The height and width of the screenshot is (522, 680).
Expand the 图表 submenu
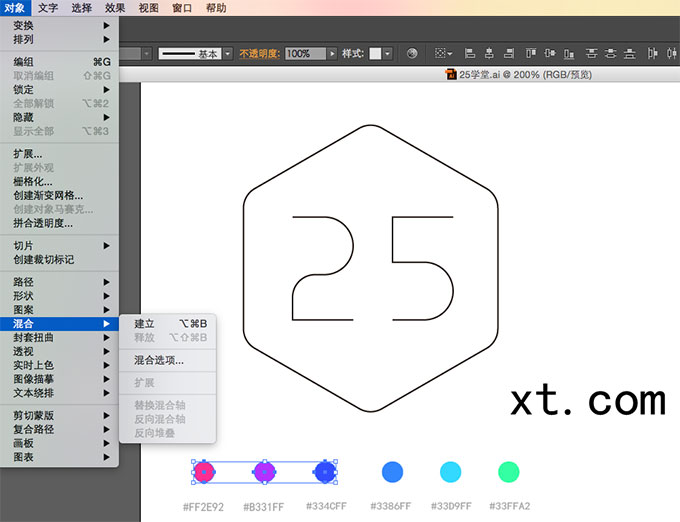pos(59,457)
